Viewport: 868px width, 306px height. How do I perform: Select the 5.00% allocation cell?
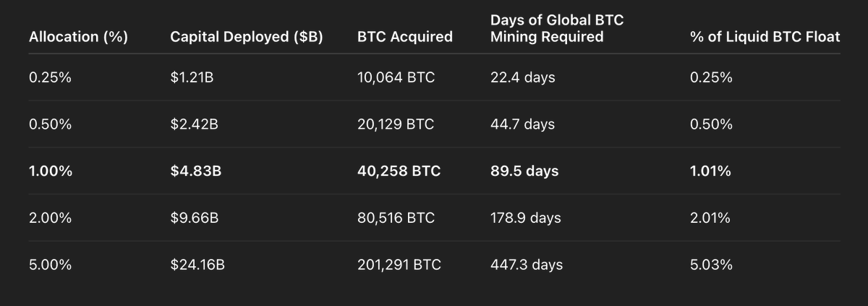(x=50, y=265)
